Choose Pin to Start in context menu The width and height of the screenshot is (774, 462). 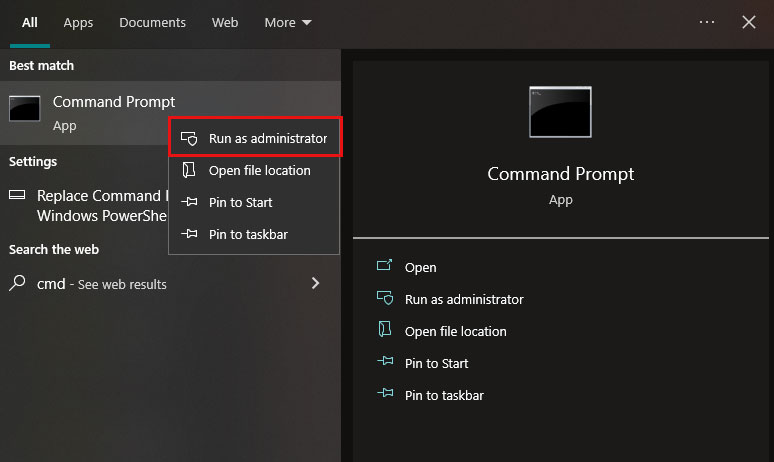point(254,202)
